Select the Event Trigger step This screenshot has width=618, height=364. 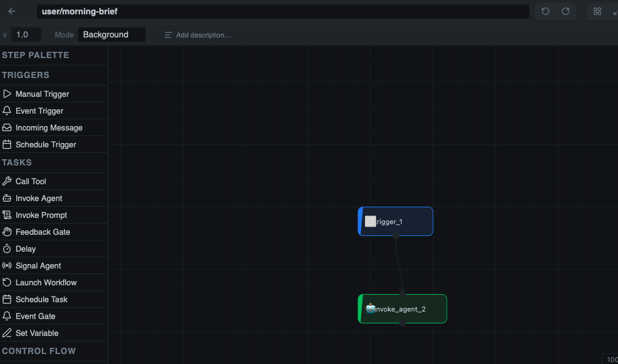(x=40, y=111)
